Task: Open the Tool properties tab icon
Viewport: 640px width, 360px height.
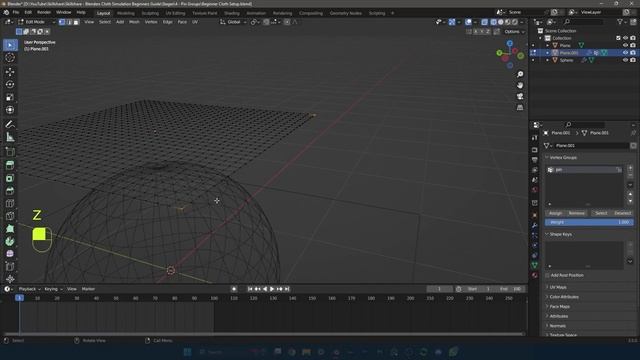Action: [x=535, y=138]
